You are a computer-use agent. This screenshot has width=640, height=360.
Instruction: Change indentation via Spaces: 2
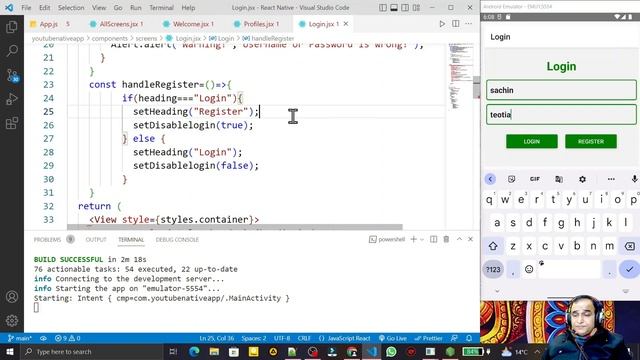point(254,338)
